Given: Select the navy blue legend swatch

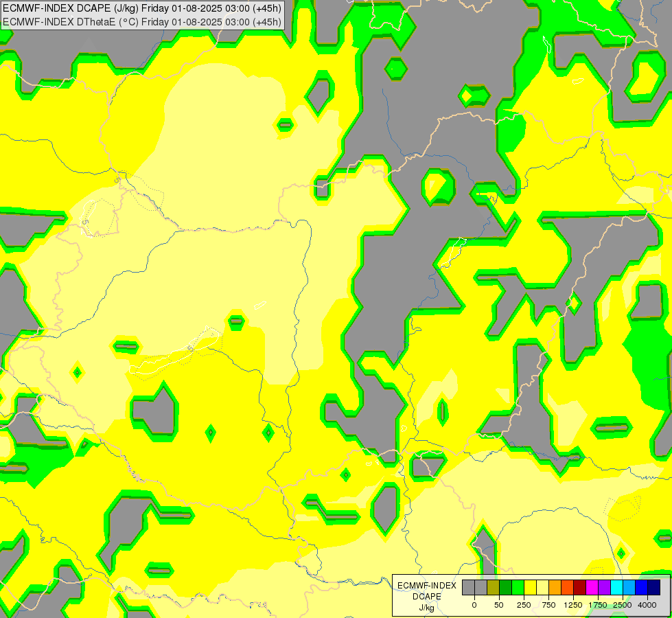Looking at the screenshot, I should [x=654, y=587].
